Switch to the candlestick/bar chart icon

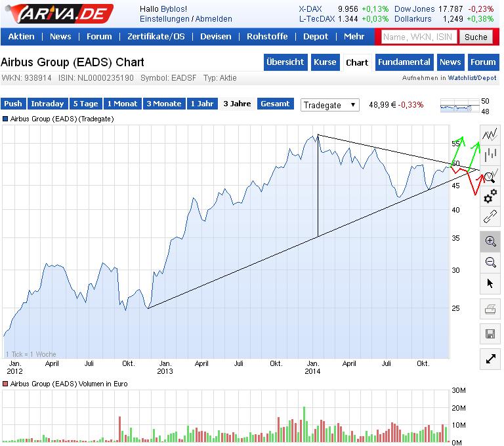[490, 155]
